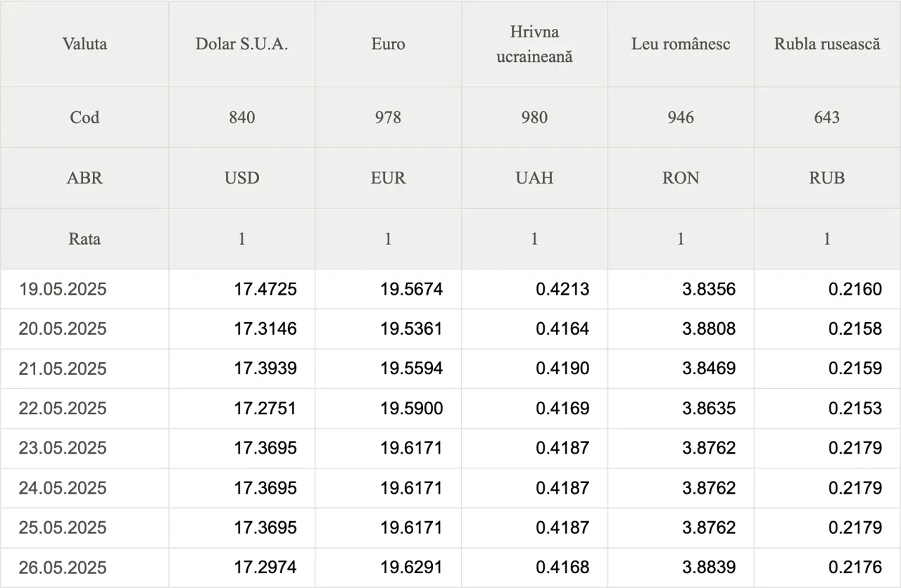Click the RON abbreviation cell
901x588 pixels.
point(681,178)
